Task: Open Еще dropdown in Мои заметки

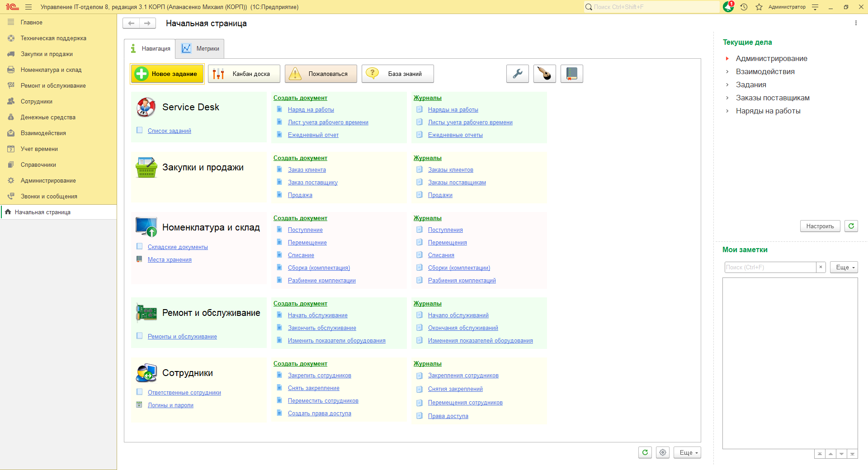Action: 844,267
